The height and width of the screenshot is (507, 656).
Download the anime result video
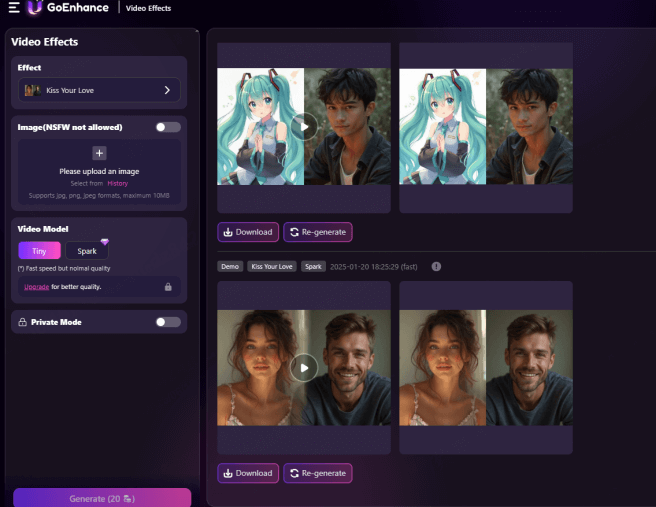pyautogui.click(x=248, y=232)
